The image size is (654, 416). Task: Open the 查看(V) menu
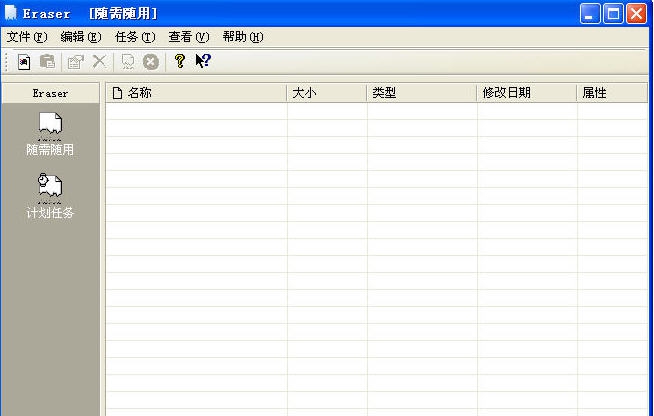(x=189, y=37)
